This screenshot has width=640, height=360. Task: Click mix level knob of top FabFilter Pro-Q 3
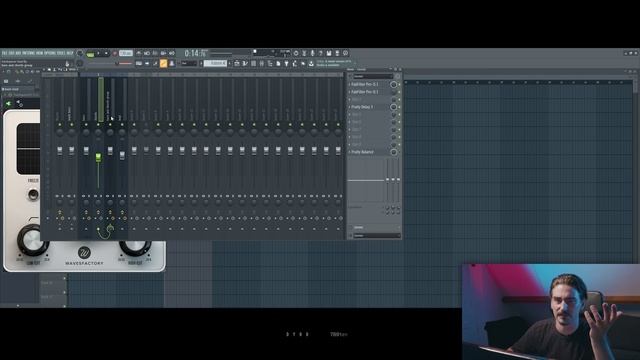tap(393, 84)
